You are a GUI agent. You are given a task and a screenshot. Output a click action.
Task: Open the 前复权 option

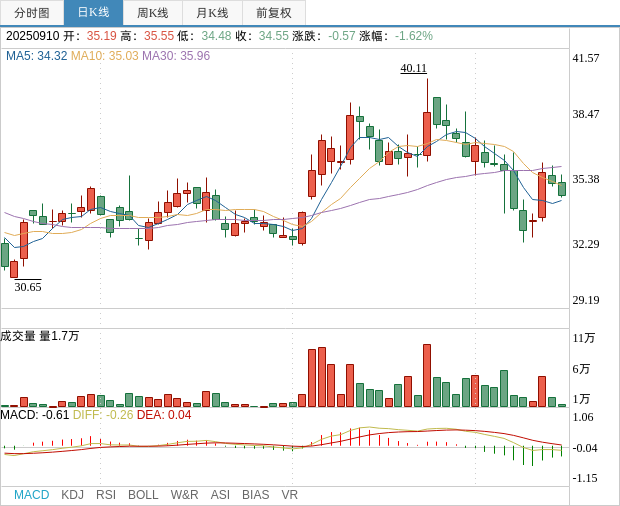tap(274, 13)
